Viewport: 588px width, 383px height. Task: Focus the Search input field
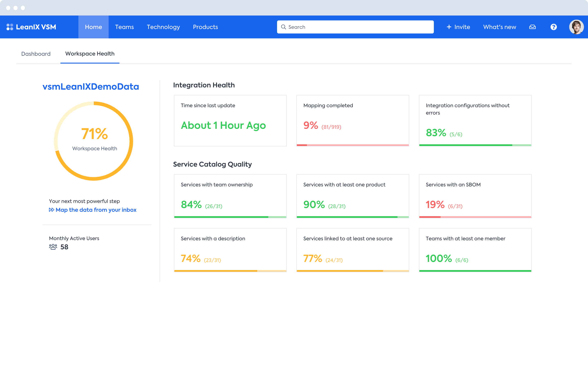[355, 27]
